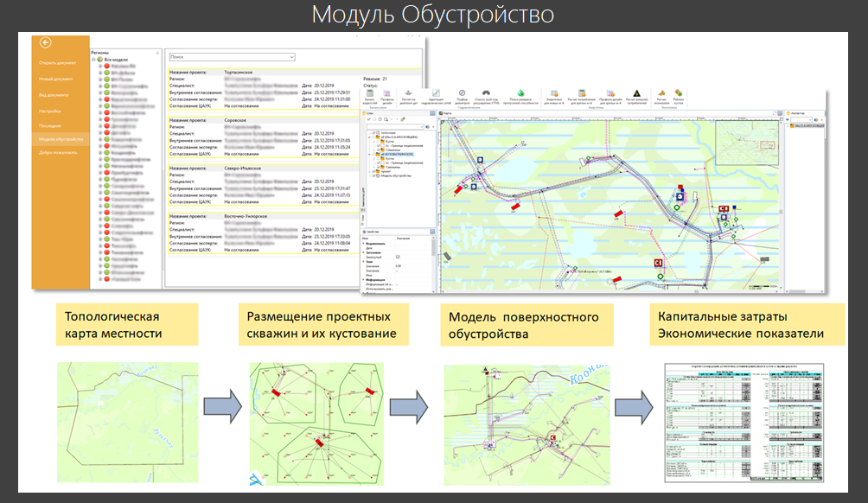The image size is (868, 503).
Task: Open the Рейтинг кустов tool
Action: click(x=679, y=98)
